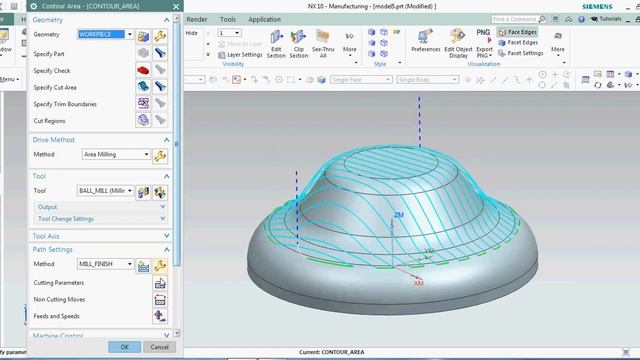Click the Specify Check red body icon
This screenshot has width=640, height=360.
pos(143,70)
